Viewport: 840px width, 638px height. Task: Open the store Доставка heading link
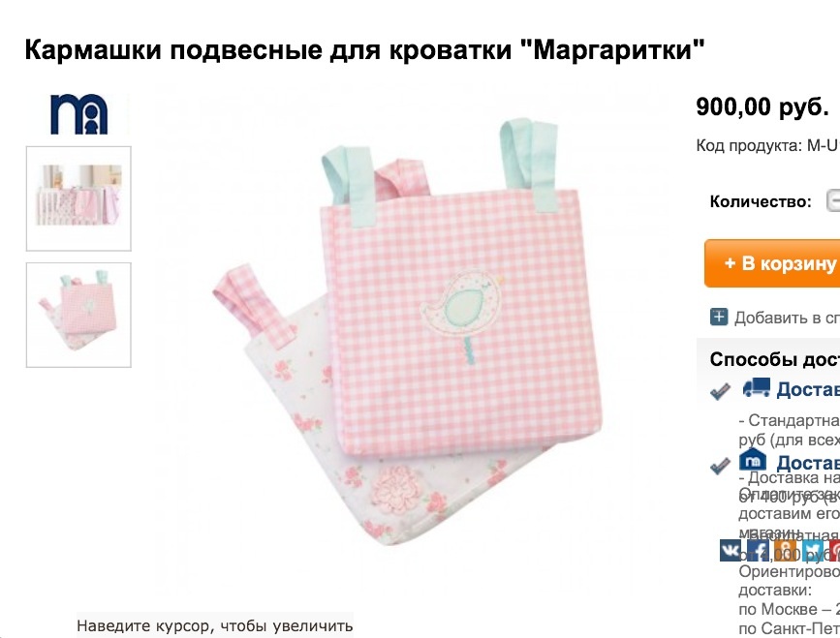[808, 463]
